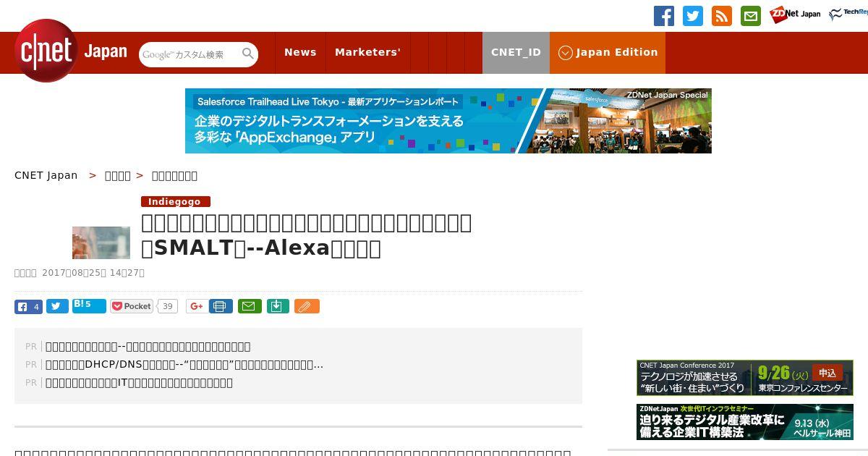Share article on Google+
Viewport: 868px width, 456px height.
[195, 307]
